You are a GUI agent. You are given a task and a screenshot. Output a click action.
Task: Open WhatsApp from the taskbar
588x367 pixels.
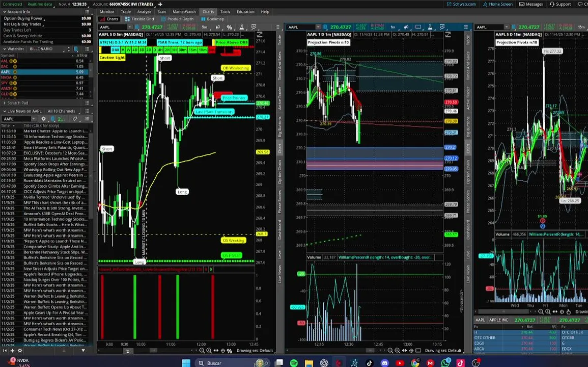coord(445,363)
